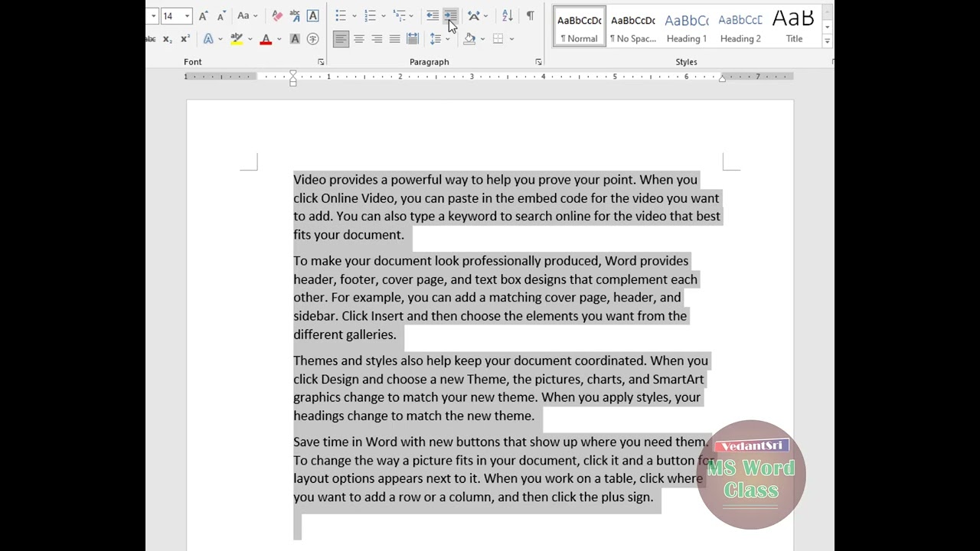Toggle strikethrough formatting
Viewport: 980px width, 551px height.
[x=150, y=39]
